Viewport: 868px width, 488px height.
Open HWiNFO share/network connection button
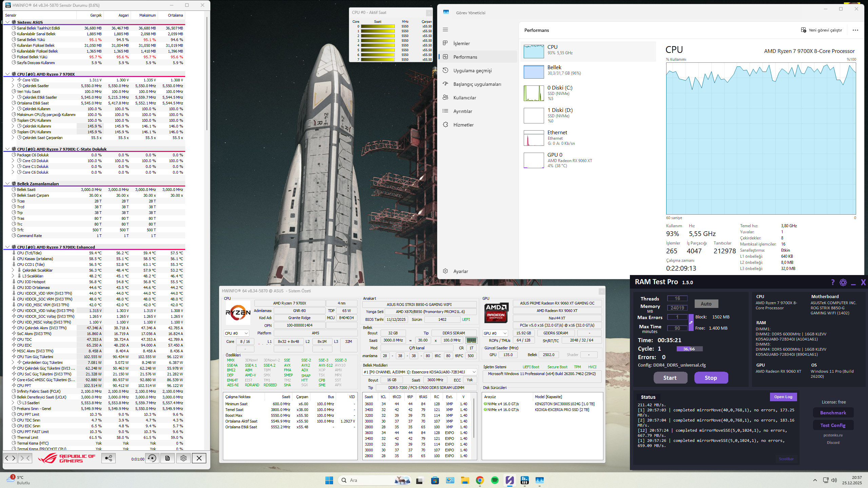(109, 458)
